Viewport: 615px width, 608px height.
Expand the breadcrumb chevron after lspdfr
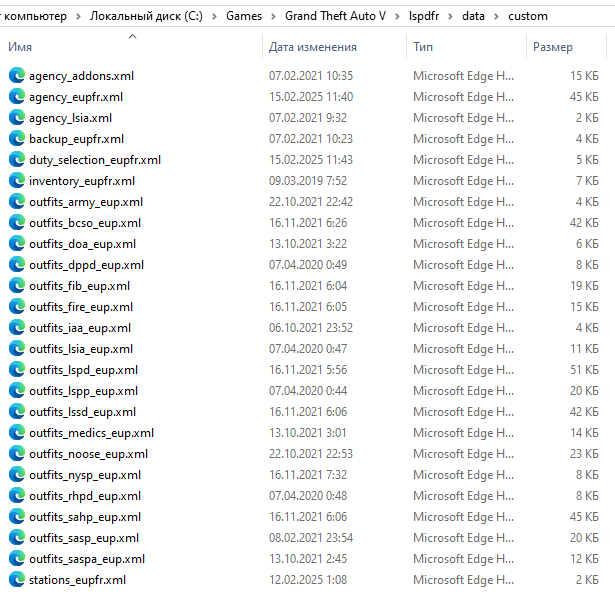point(450,16)
